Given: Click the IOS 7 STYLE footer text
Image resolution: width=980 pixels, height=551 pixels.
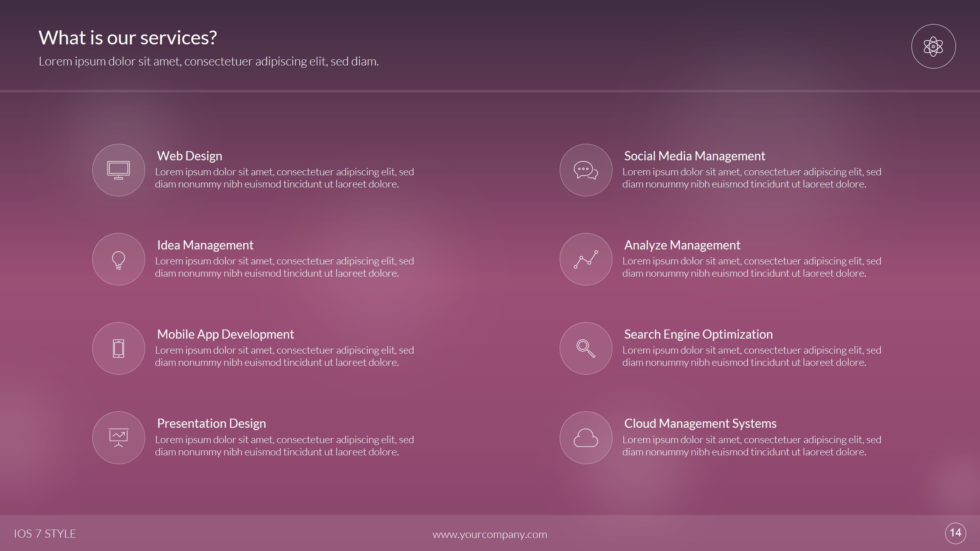Looking at the screenshot, I should point(45,534).
